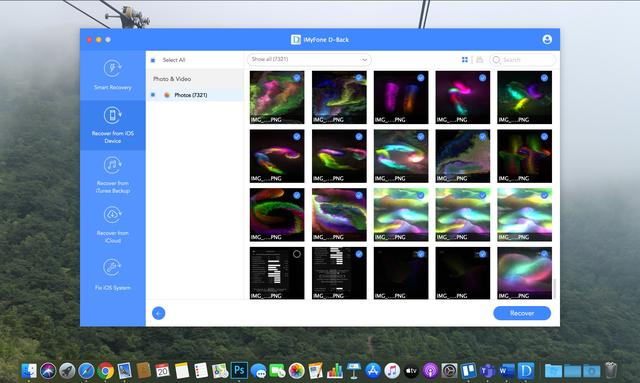
Task: Open Podcasts from the dock
Action: pos(430,371)
